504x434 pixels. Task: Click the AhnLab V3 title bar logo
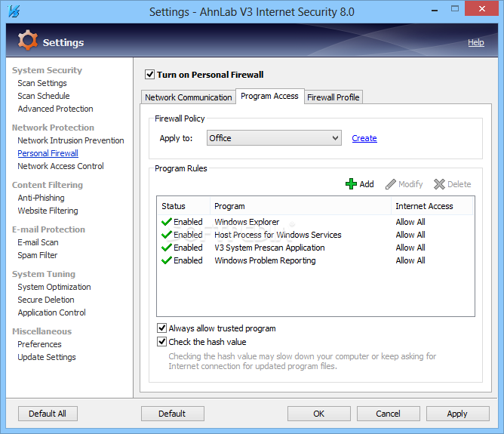click(14, 11)
